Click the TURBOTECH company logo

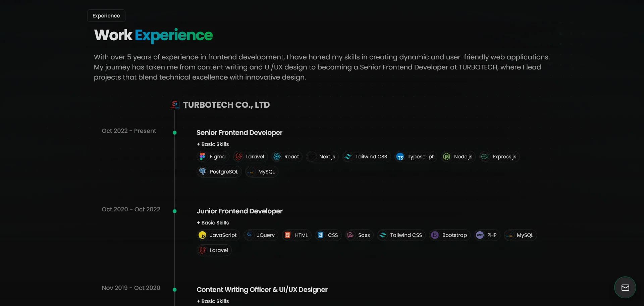(175, 104)
